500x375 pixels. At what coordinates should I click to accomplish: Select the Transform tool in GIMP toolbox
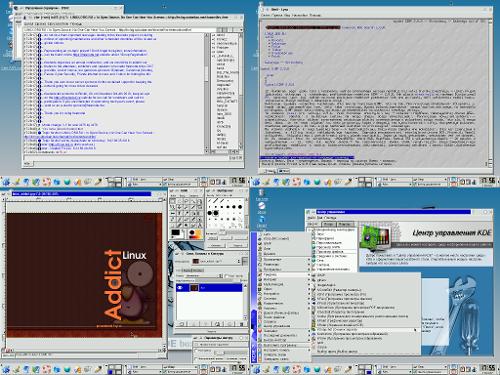pyautogui.click(x=200, y=207)
